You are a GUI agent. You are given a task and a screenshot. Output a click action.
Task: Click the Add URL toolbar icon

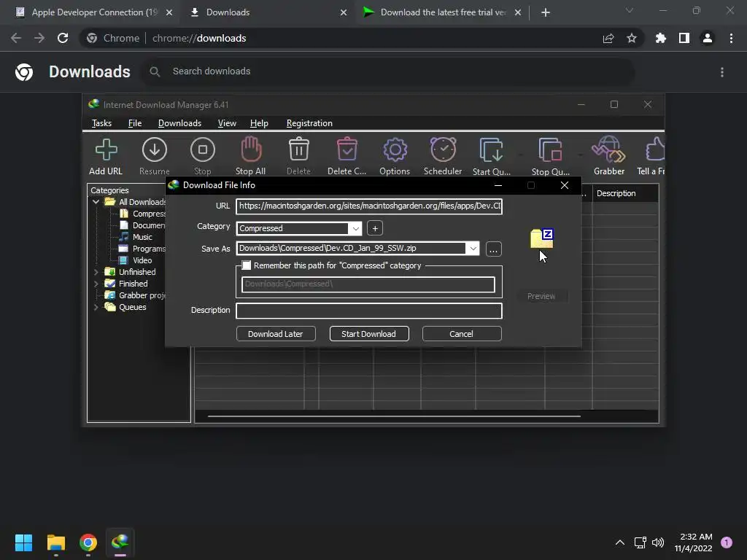coord(106,150)
